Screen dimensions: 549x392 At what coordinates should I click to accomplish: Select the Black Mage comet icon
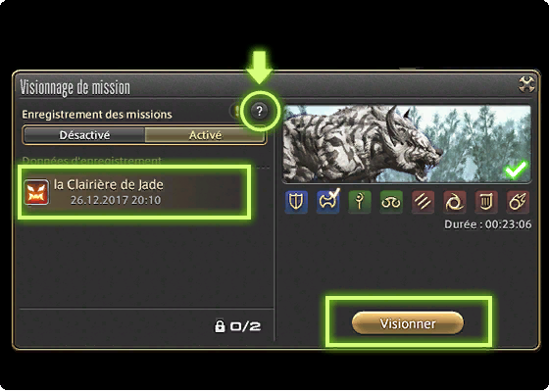(518, 202)
